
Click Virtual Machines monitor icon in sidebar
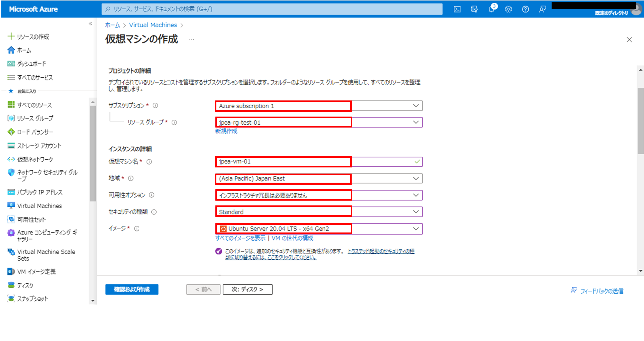pos(11,205)
